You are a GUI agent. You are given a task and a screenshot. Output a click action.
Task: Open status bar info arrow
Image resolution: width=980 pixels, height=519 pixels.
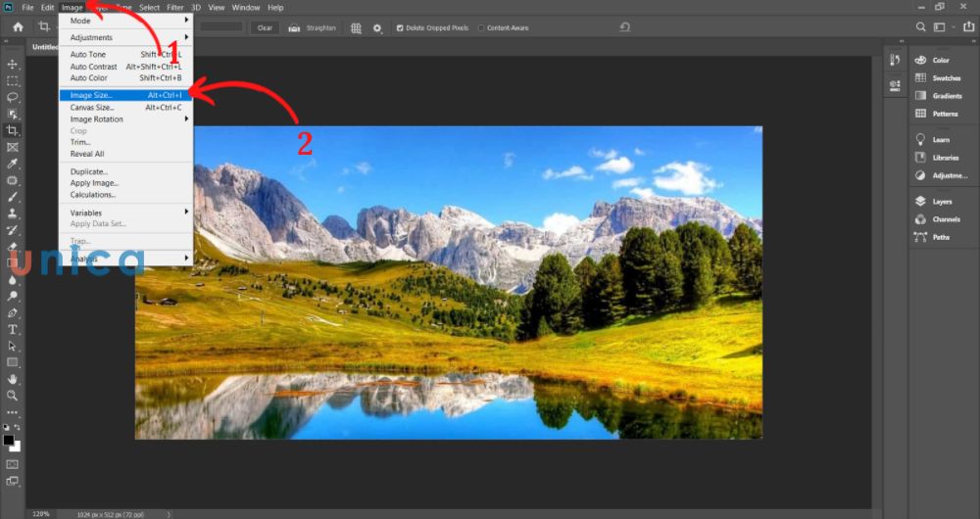click(x=169, y=514)
